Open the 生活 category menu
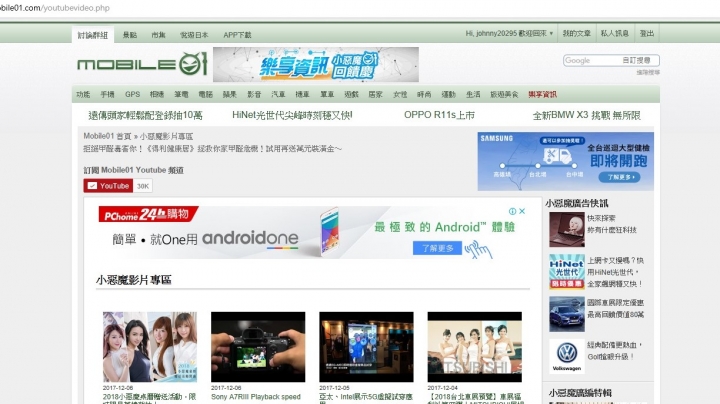720x404 pixels. point(473,94)
